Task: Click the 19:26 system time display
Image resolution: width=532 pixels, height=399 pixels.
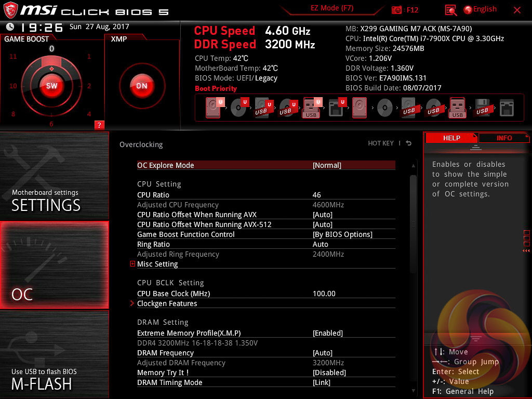Action: pyautogui.click(x=42, y=28)
